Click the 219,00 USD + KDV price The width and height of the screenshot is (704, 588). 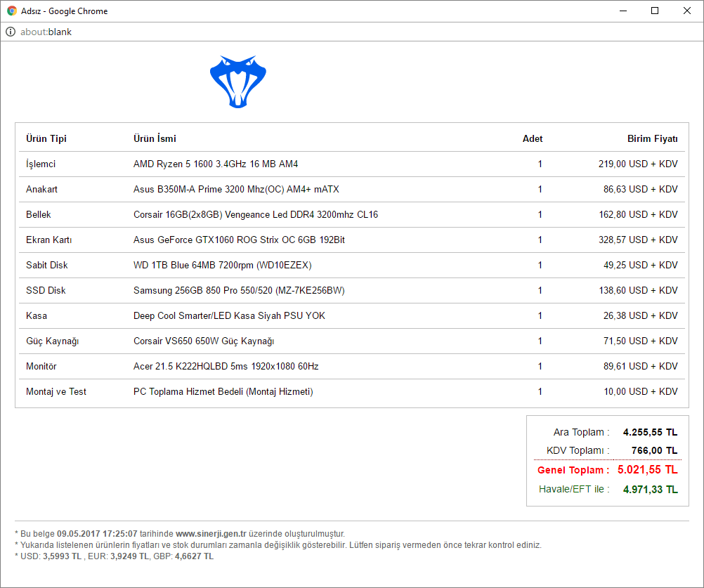(638, 164)
